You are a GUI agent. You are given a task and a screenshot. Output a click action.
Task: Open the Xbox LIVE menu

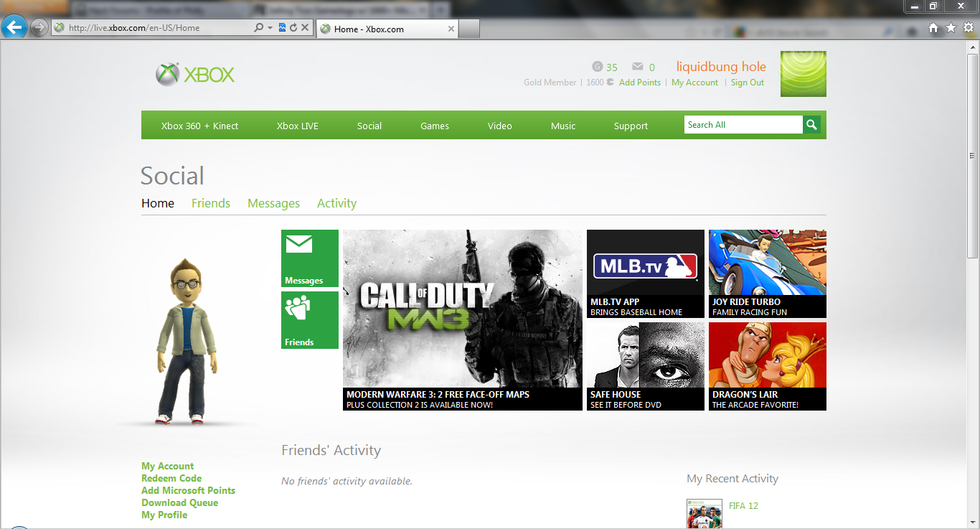298,126
